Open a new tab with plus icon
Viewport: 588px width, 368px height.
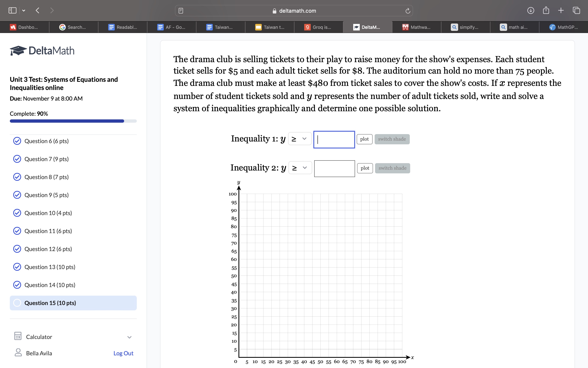tap(561, 10)
